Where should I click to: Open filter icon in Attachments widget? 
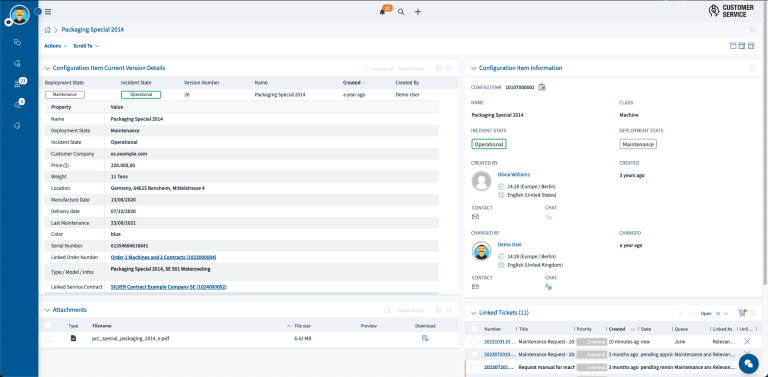[439, 310]
